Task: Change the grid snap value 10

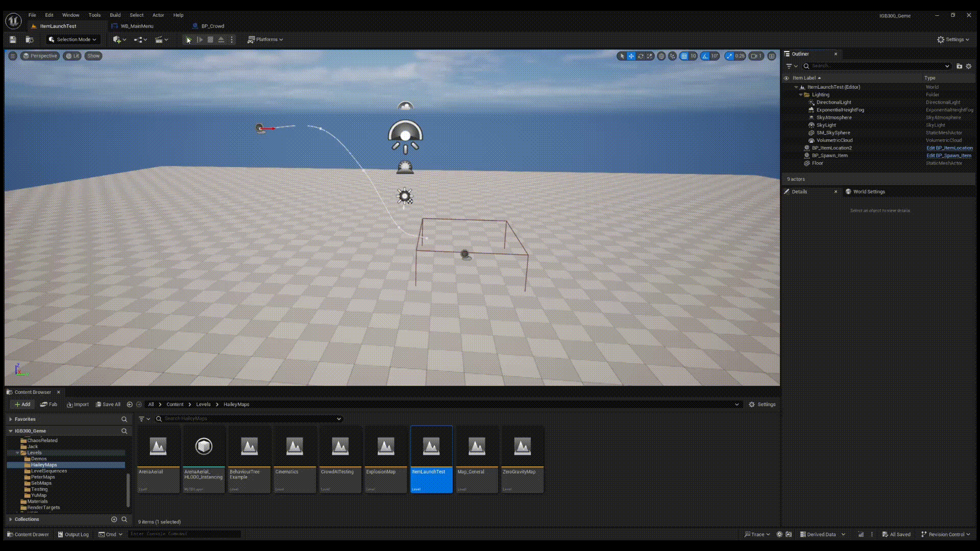Action: [693, 56]
